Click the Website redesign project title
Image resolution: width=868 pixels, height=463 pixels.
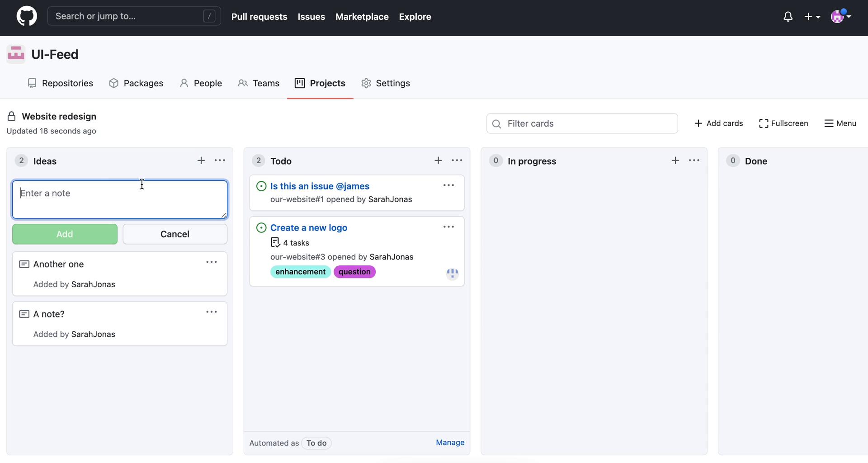tap(59, 117)
